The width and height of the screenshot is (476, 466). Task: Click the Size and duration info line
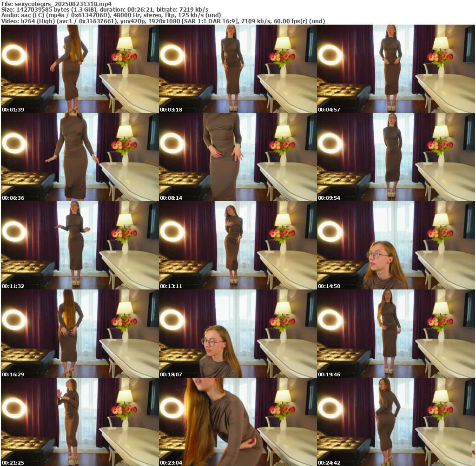click(105, 10)
